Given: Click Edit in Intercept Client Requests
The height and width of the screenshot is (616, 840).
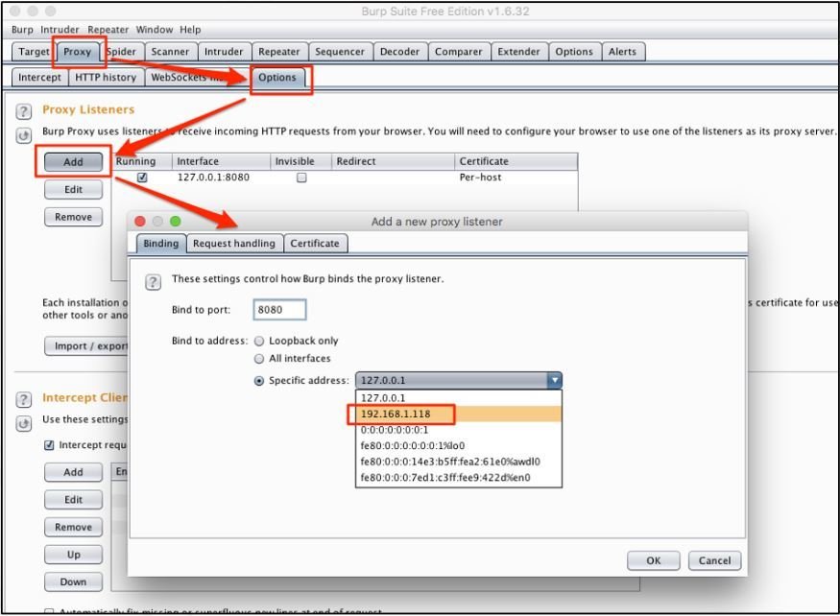Looking at the screenshot, I should tap(73, 499).
